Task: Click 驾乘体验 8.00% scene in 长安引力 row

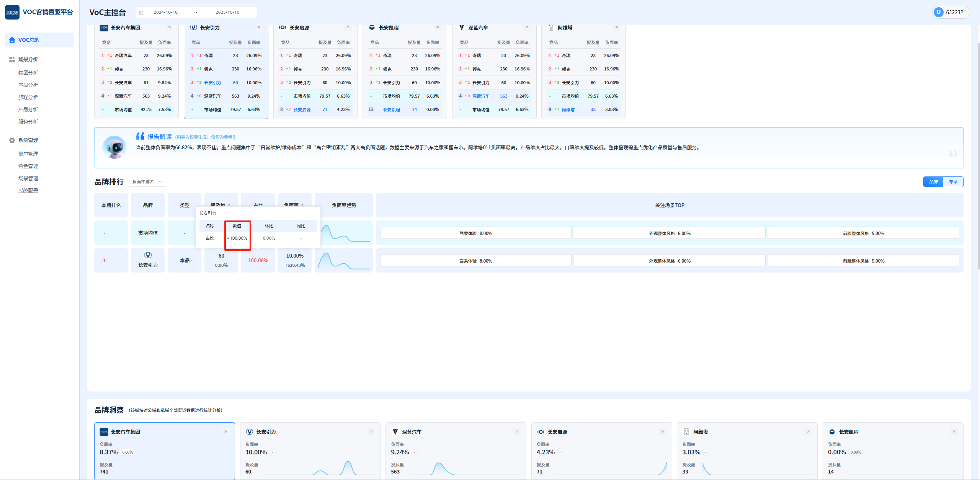Action: [x=475, y=261]
